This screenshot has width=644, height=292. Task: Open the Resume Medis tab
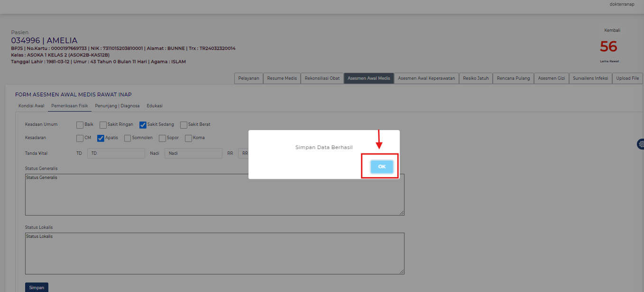[x=282, y=78]
